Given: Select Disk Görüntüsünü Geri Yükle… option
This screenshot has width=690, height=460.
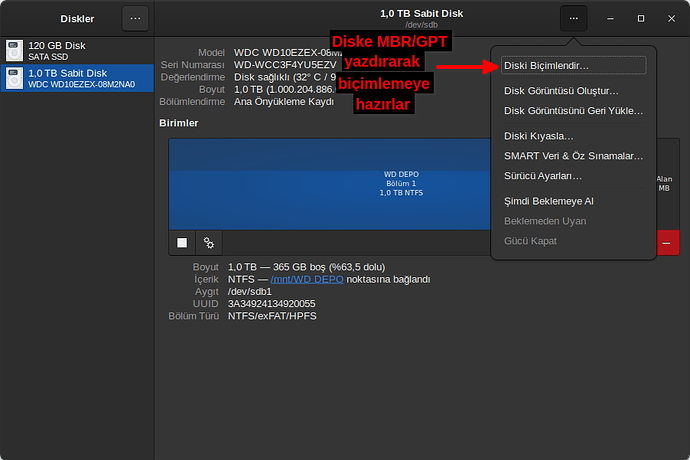Looking at the screenshot, I should (x=573, y=111).
